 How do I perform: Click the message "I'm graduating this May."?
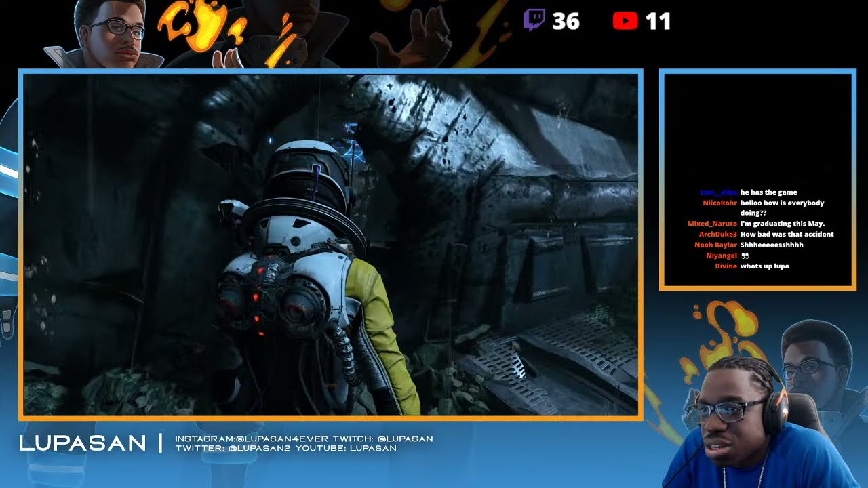coord(783,224)
